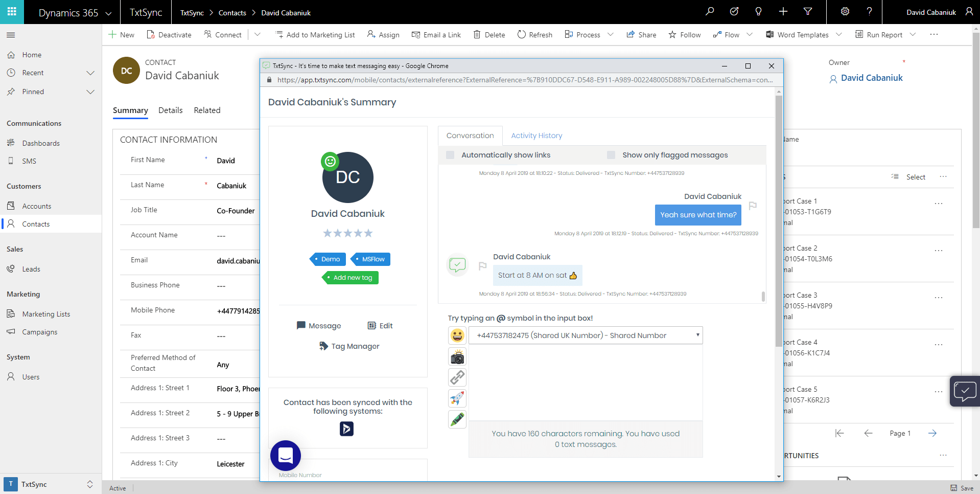Collapse the Recent section in the sidebar
The width and height of the screenshot is (980, 494).
(x=90, y=73)
